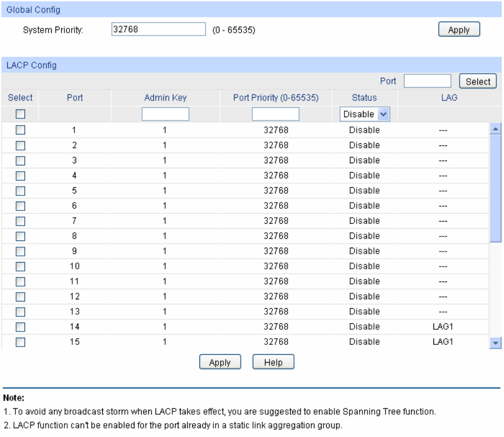Screen dimensions: 504x437
Task: Click the scroll down arrow of port list
Action: point(496,343)
